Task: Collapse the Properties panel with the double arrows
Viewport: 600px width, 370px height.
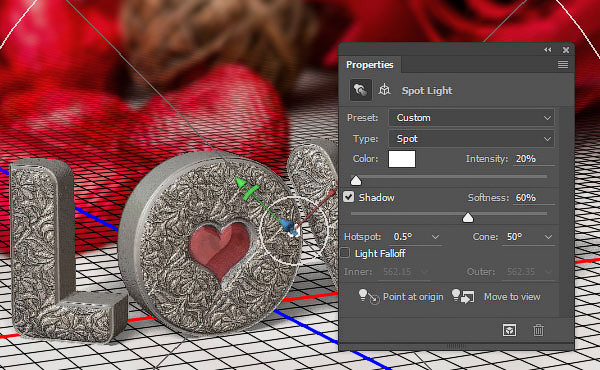Action: tap(548, 50)
